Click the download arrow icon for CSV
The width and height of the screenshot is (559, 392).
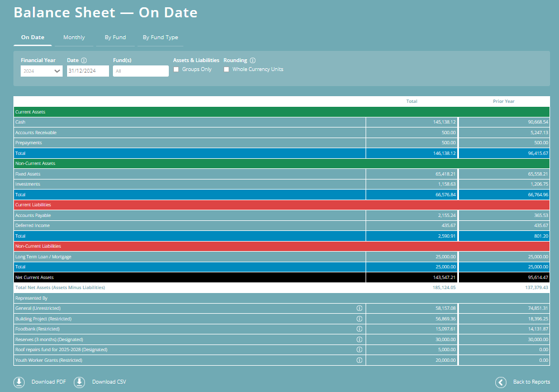(79, 382)
